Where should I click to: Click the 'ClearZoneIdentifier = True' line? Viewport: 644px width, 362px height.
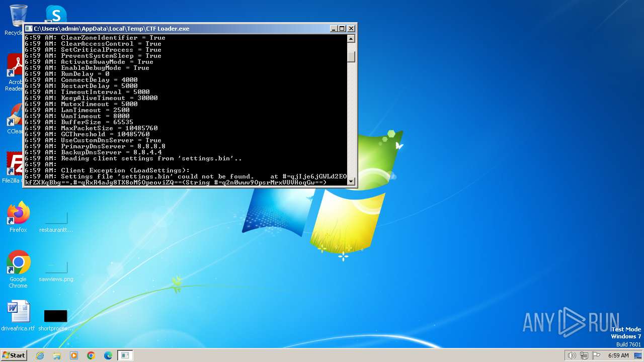pyautogui.click(x=95, y=38)
